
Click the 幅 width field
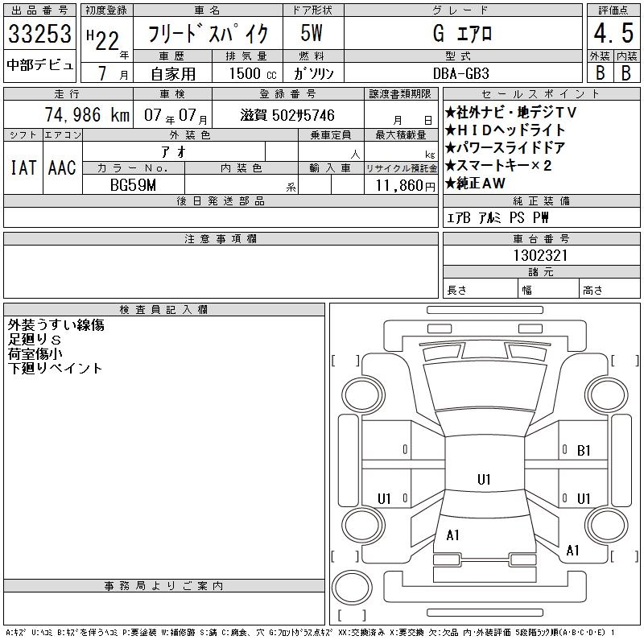(549, 288)
